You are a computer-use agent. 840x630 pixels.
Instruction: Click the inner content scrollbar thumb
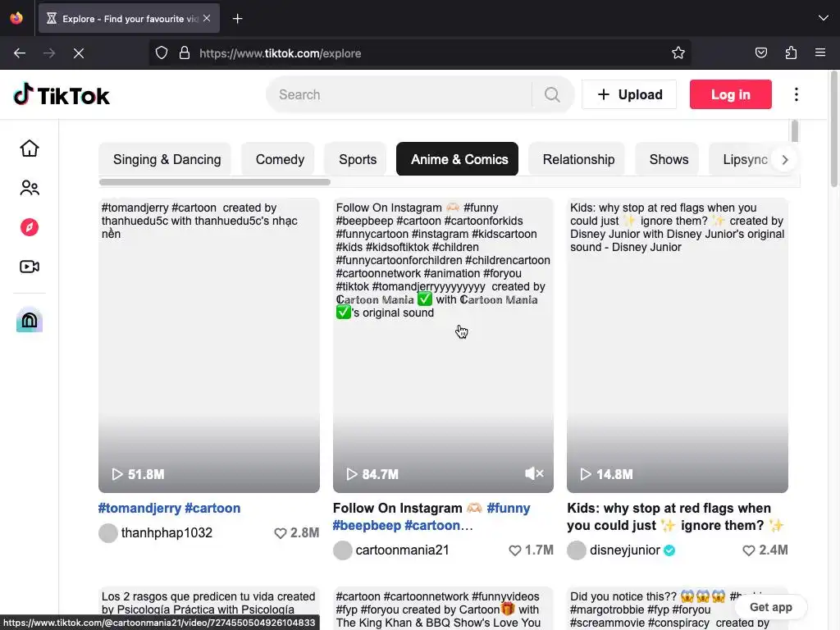[x=794, y=131]
